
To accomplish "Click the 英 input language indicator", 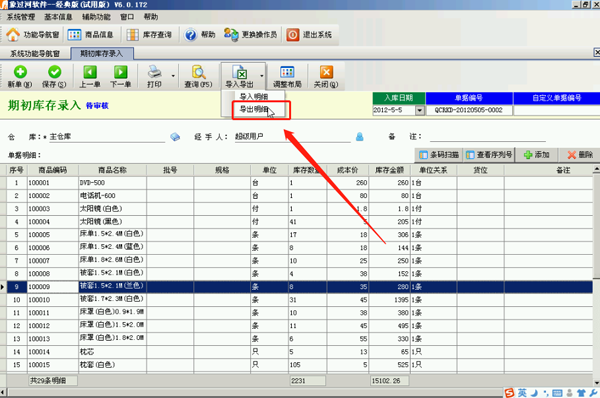I will point(522,393).
